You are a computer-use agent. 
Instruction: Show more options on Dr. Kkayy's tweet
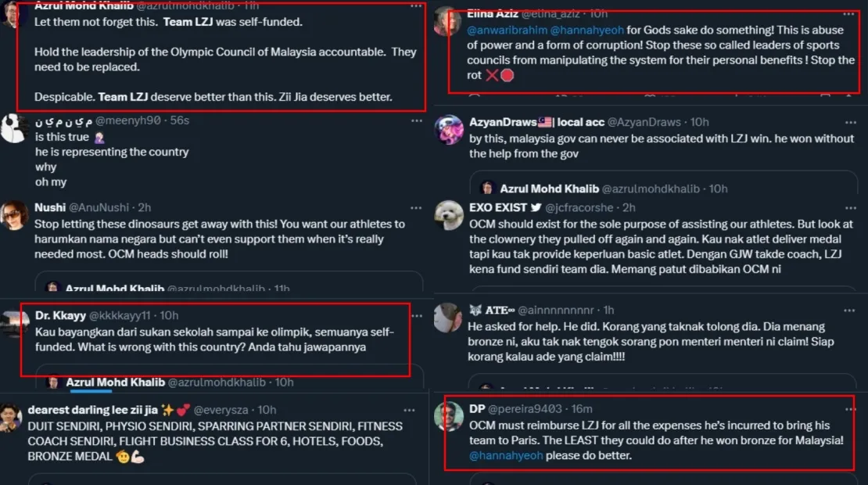click(x=417, y=316)
